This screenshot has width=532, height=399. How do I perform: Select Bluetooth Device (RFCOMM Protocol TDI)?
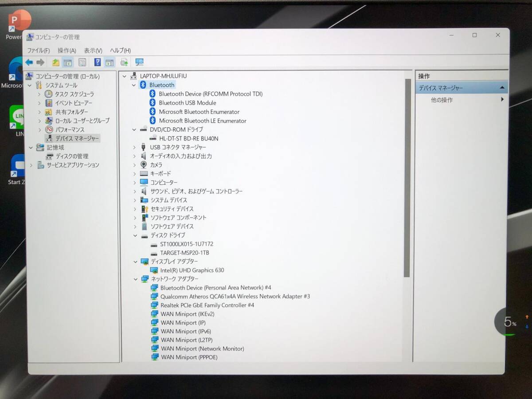[x=211, y=94]
